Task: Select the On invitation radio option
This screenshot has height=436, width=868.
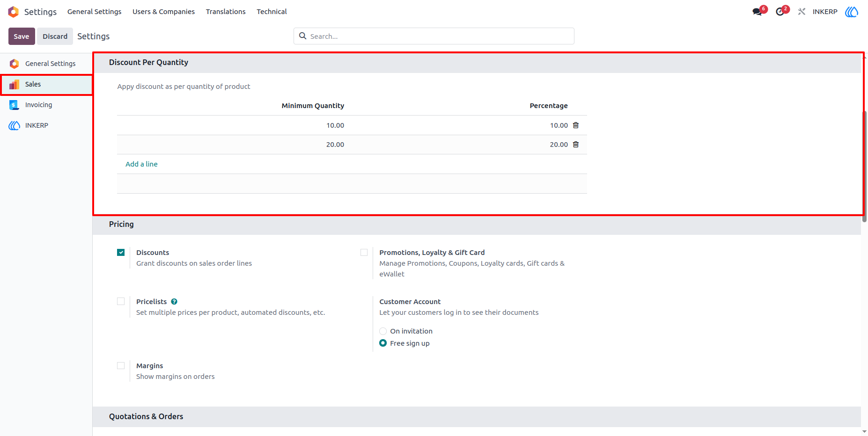Action: point(383,331)
